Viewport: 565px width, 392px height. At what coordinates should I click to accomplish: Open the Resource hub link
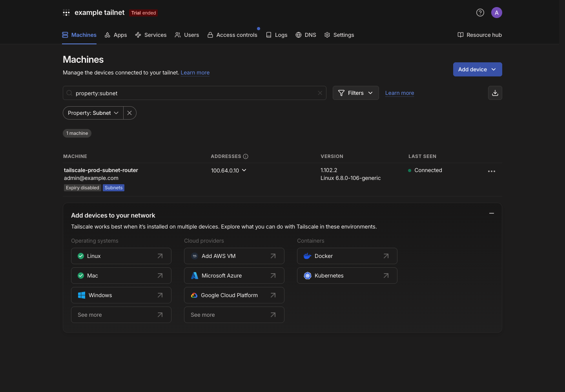[x=479, y=35]
